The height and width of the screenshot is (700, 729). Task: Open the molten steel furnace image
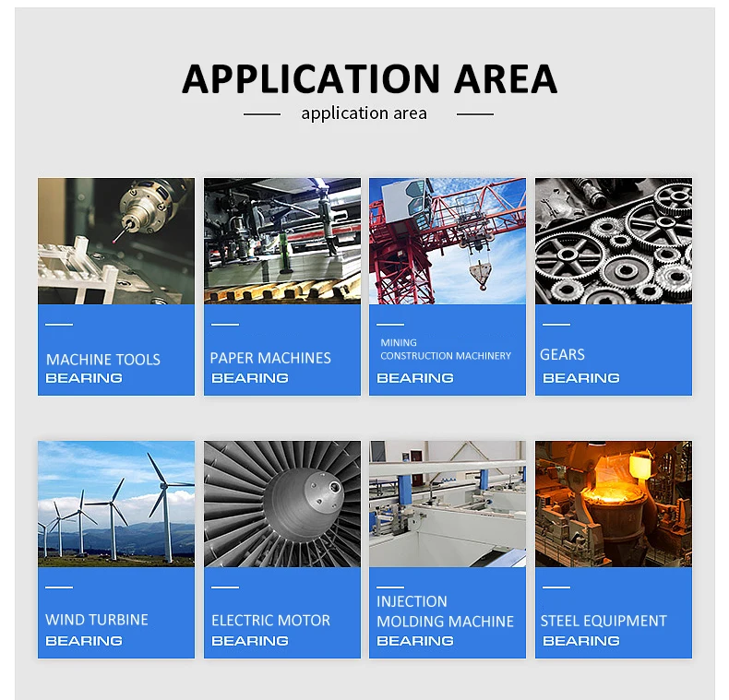coord(614,504)
